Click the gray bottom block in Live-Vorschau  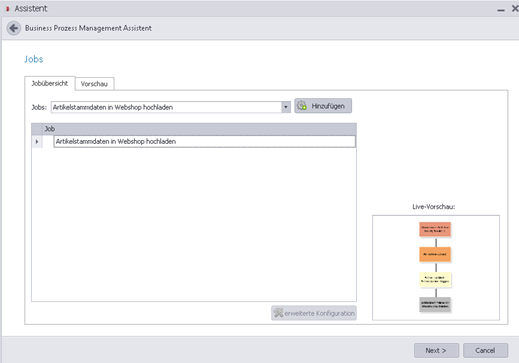coord(435,305)
